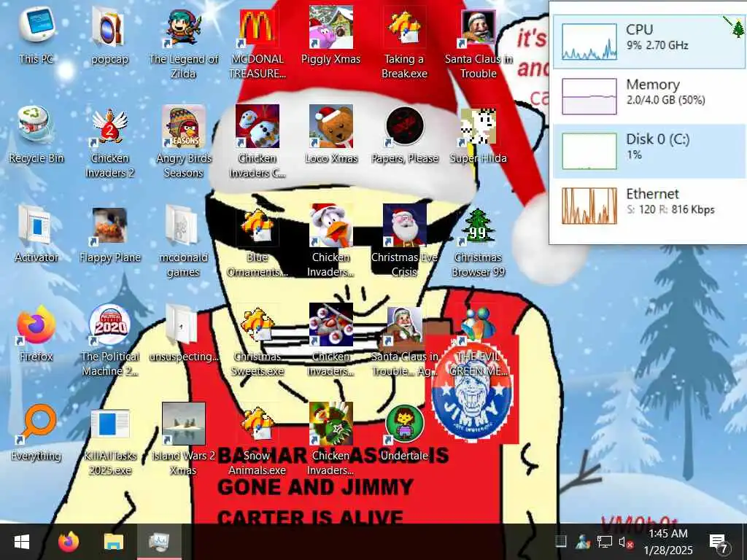Open the Windows Start menu

coord(21,542)
